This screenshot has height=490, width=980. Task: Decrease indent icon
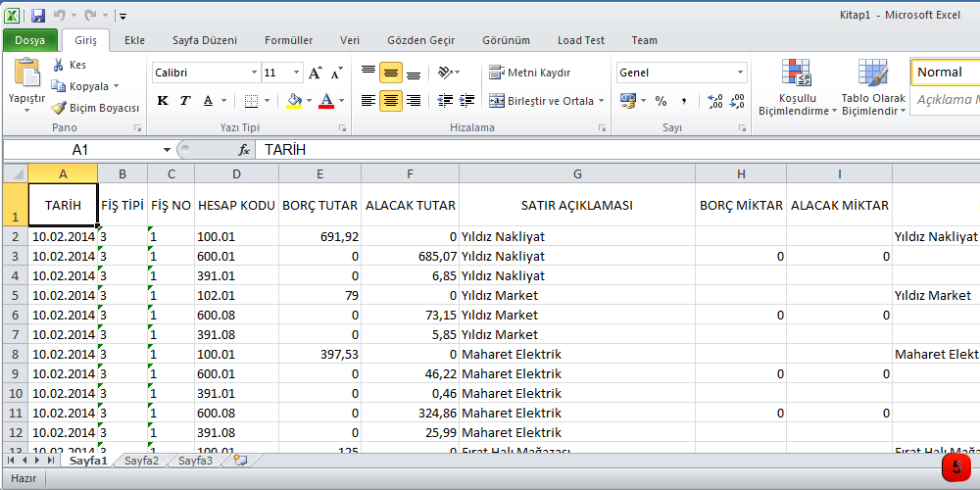[445, 100]
